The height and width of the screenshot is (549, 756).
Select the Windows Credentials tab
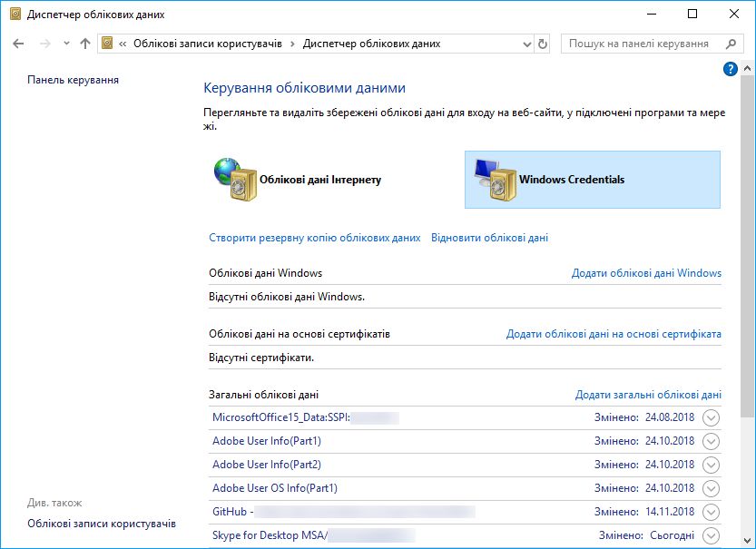pyautogui.click(x=592, y=180)
